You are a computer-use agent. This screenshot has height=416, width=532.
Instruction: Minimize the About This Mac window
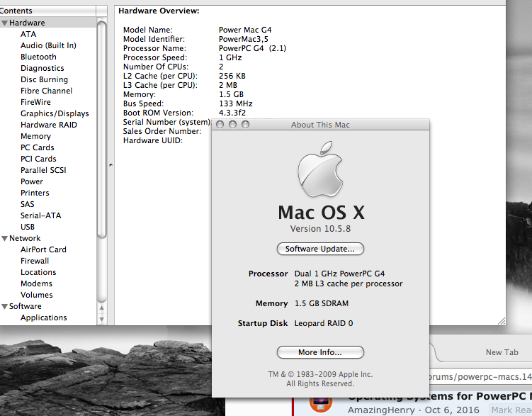[232, 125]
